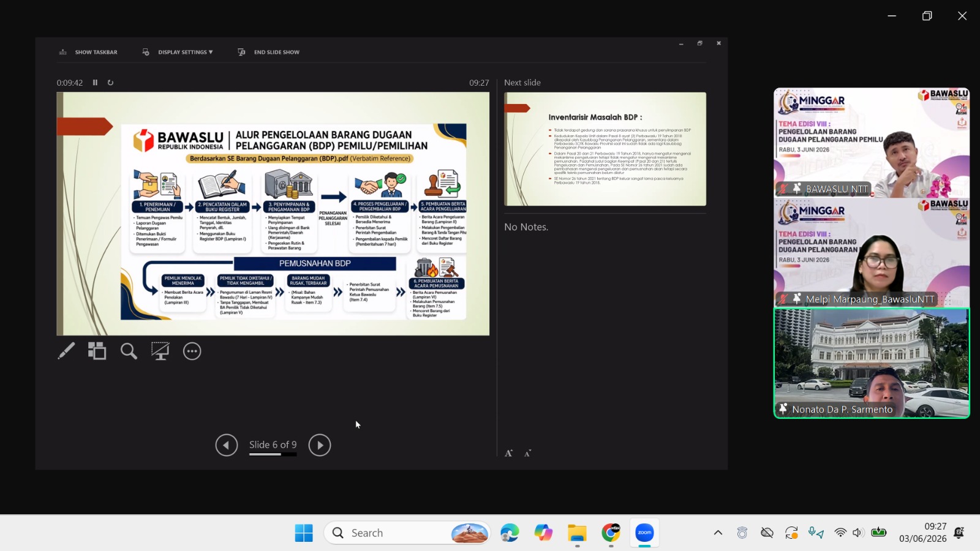Select the BAWASLU NTT participant video
The height and width of the screenshot is (551, 980).
[872, 143]
